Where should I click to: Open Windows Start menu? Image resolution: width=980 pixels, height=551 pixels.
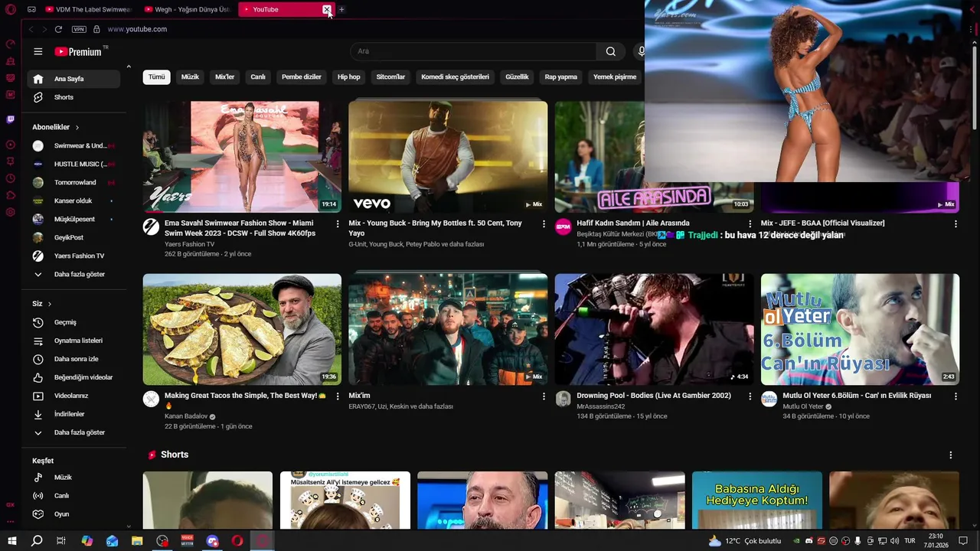(12, 541)
